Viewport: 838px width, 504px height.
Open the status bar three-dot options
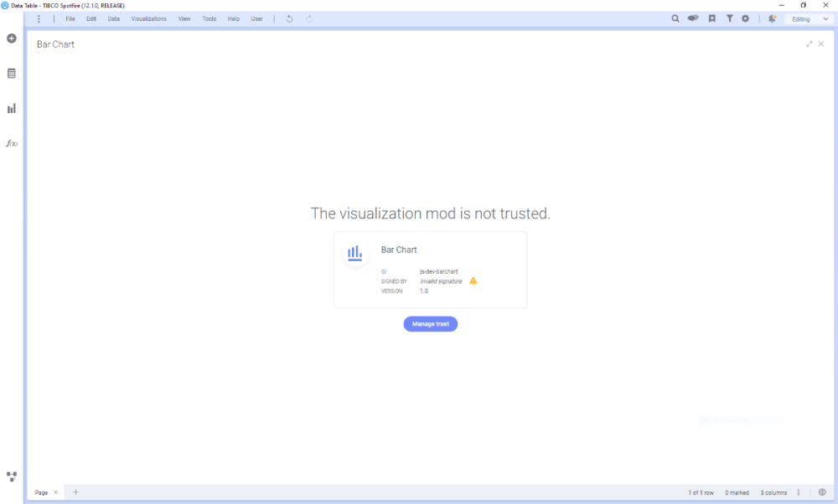click(799, 492)
